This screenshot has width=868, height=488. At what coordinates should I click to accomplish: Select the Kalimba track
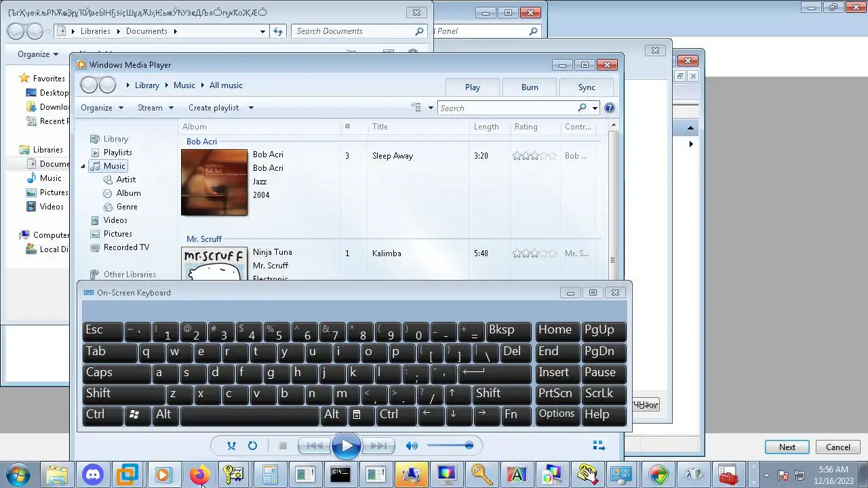tap(387, 253)
